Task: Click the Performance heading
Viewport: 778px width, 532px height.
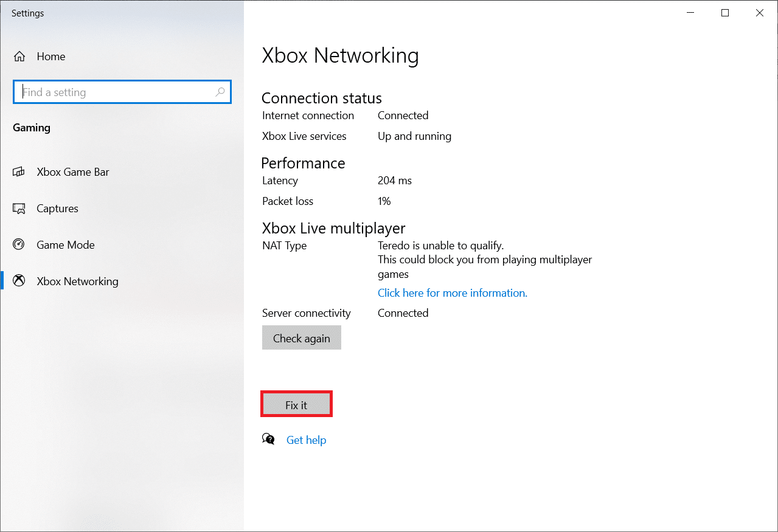Action: (x=303, y=163)
